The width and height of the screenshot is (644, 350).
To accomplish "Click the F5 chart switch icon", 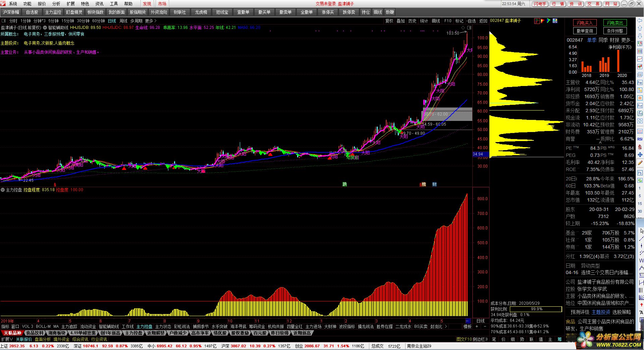I will point(640,173).
